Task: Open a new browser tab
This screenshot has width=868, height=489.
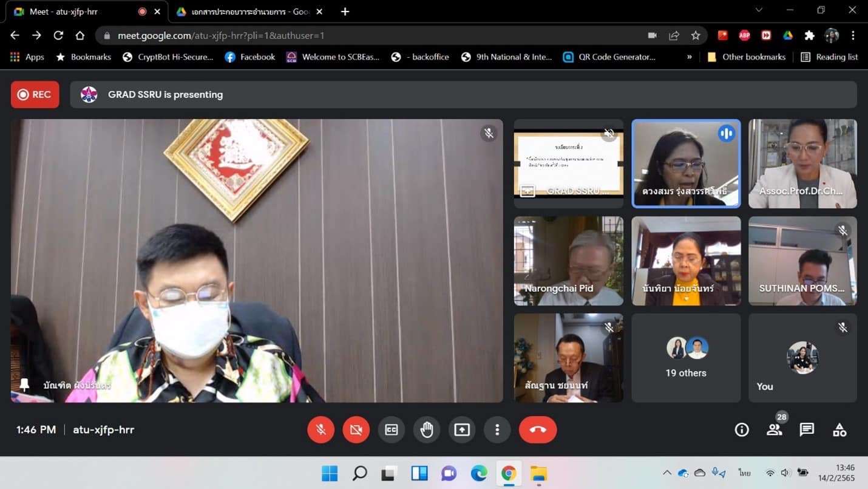Action: click(345, 12)
